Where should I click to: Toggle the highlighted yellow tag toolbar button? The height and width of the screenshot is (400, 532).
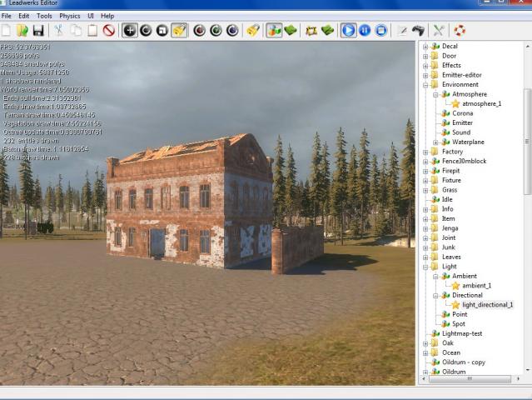click(x=179, y=31)
